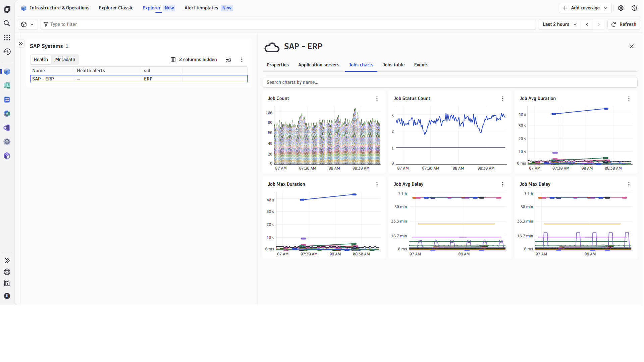644x362 pixels.
Task: Select the SAP - ERP table row
Action: pos(139,79)
